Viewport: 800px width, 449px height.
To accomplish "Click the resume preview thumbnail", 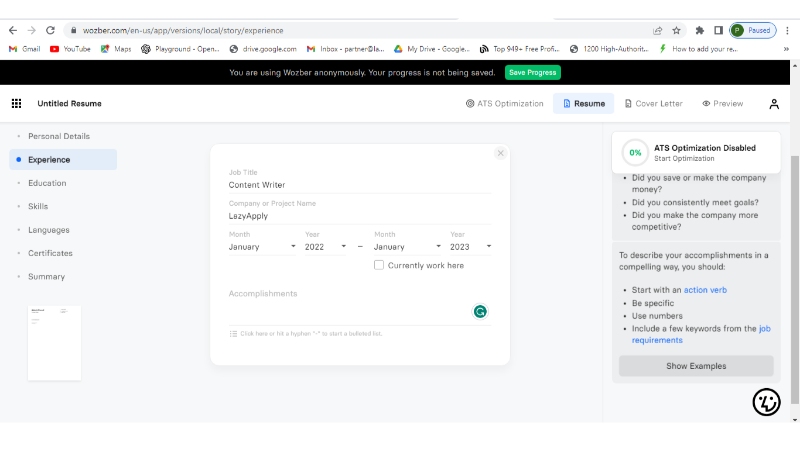I will [54, 343].
